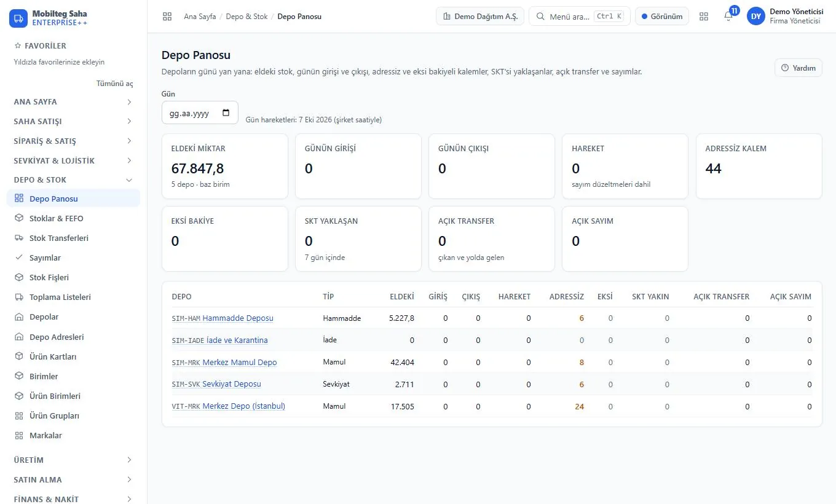Screen dimensions: 836x504
Task: Click the Ürün Kartları box icon
Action: coord(18,356)
